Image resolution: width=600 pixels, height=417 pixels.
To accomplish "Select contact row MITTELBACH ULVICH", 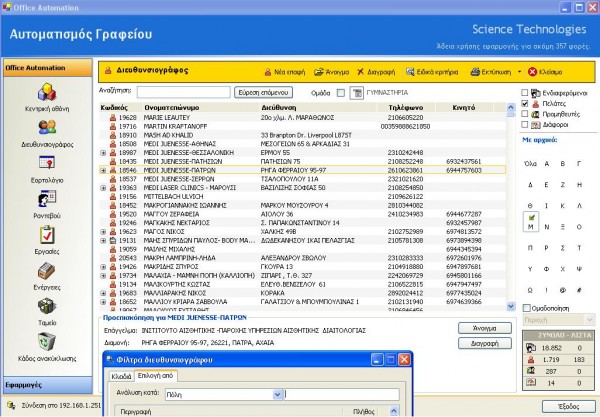I will click(302, 197).
